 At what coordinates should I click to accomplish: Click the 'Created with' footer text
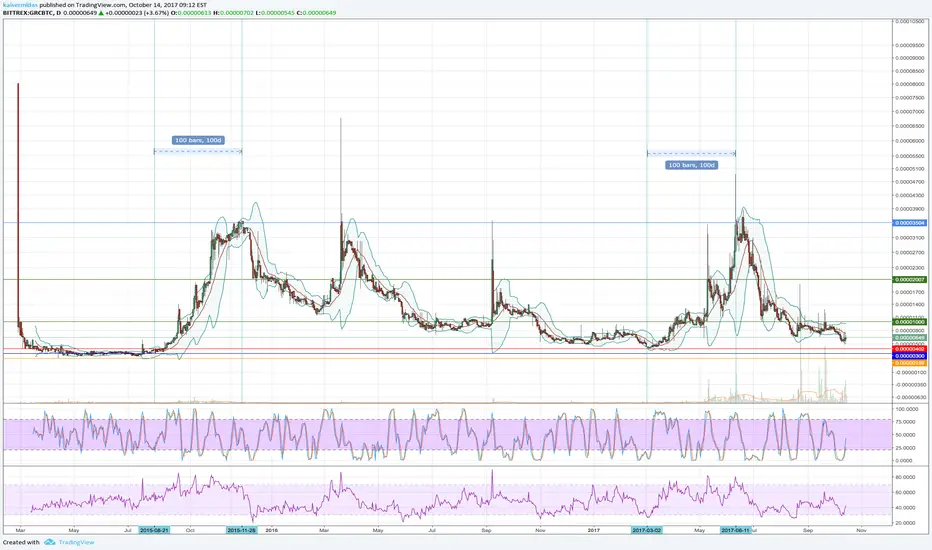[21, 542]
